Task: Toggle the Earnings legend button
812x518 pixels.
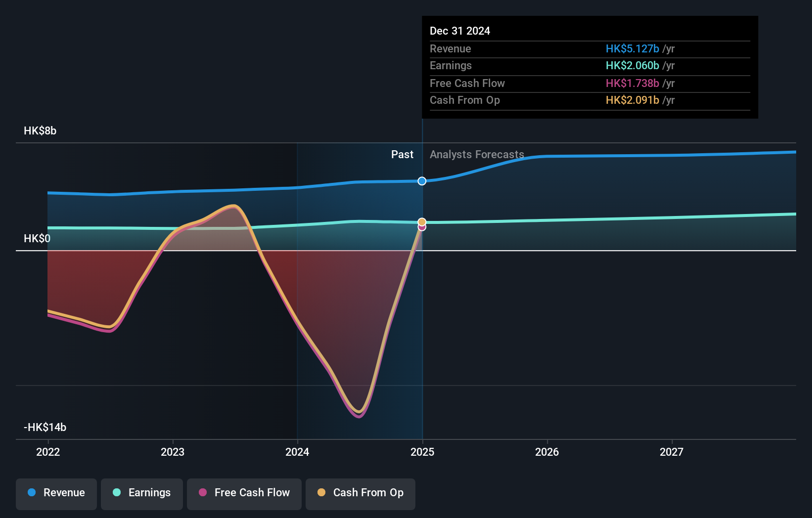Action: (x=142, y=494)
